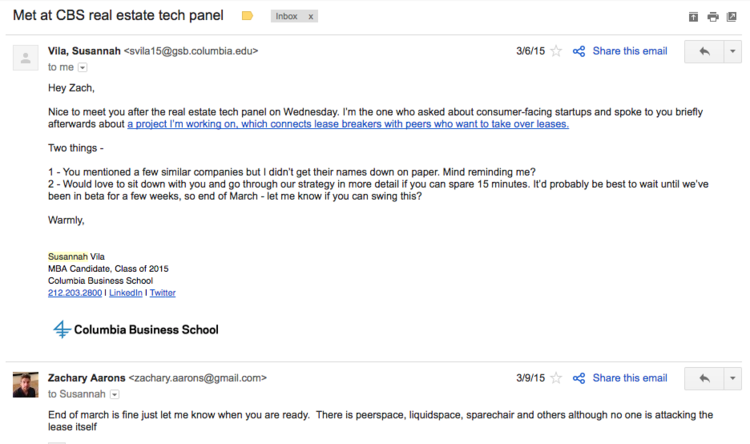
Task: Click Susannah Vila's blank avatar icon
Action: coord(25,56)
